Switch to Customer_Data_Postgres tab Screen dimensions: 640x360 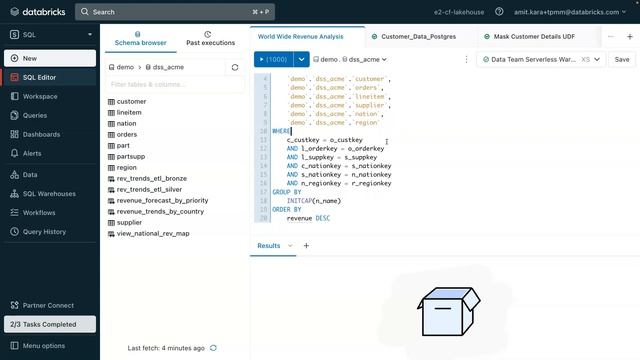[414, 37]
